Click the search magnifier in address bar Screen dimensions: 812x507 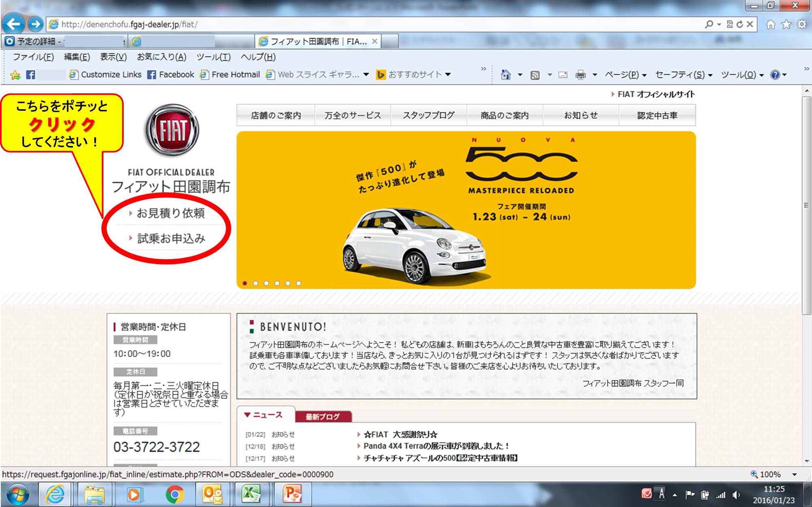pyautogui.click(x=709, y=24)
